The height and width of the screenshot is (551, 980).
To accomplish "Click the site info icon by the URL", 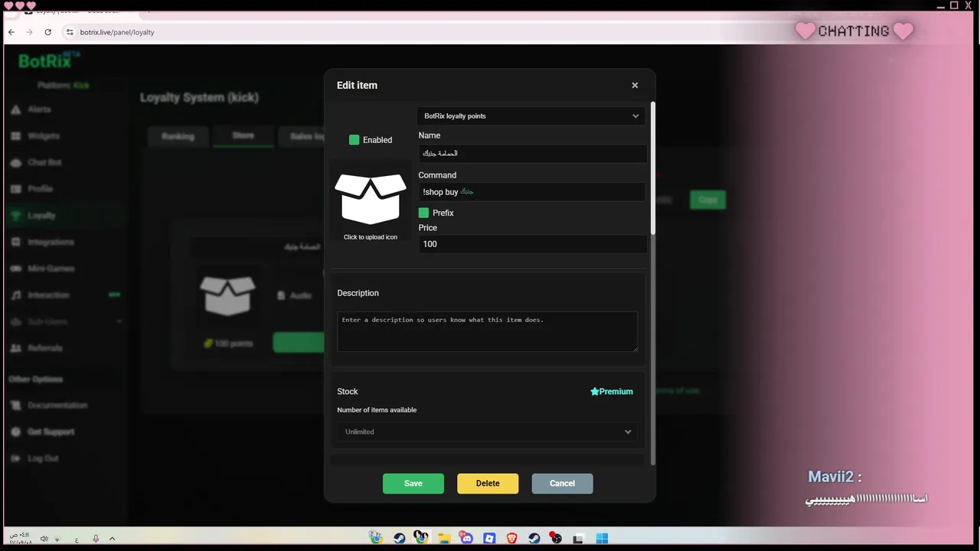I will 70,32.
